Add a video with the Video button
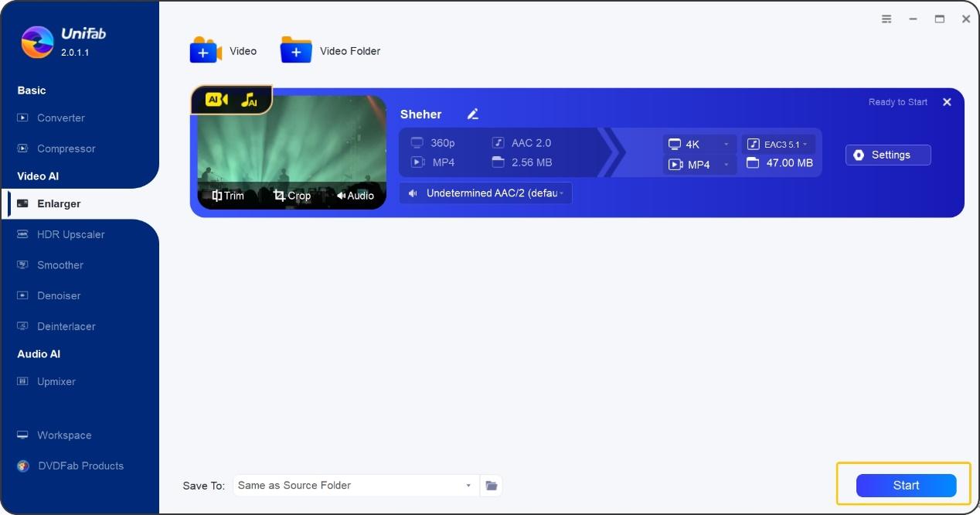Viewport: 980px width, 515px height. coord(223,51)
